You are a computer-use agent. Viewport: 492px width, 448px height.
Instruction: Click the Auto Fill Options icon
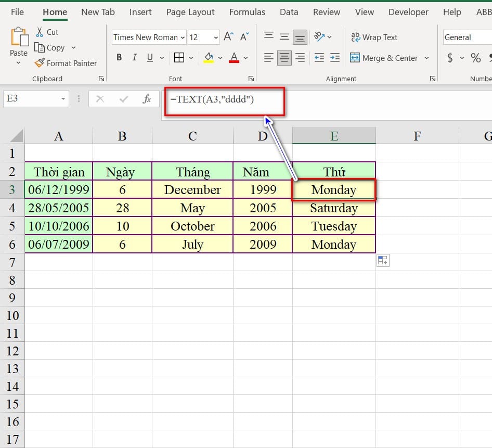[x=383, y=261]
